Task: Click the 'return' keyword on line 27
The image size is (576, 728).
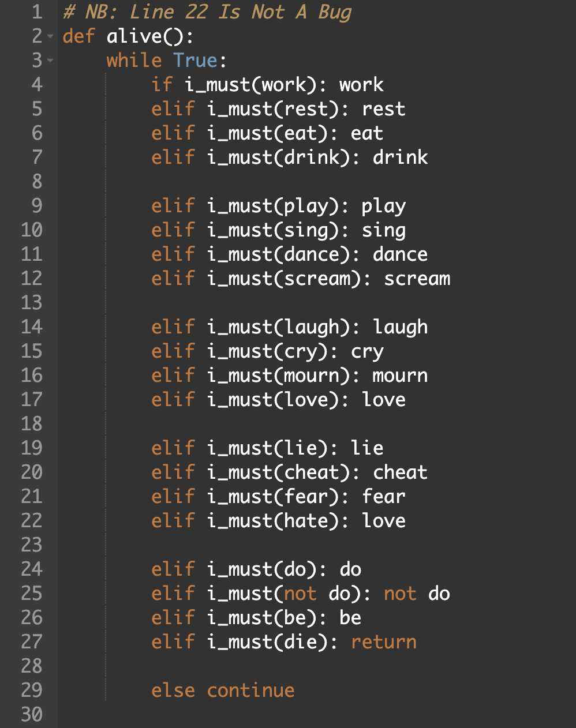Action: pyautogui.click(x=384, y=642)
